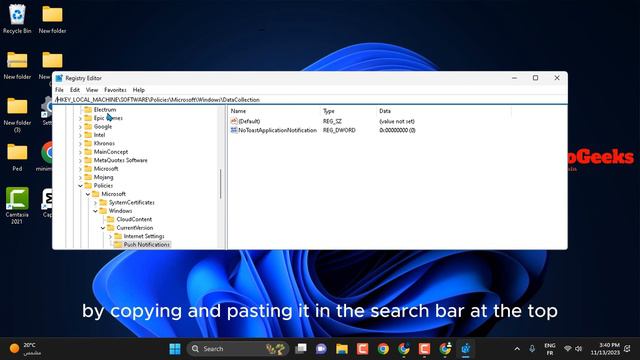The image size is (640, 360).
Task: Open the Favorites menu
Action: (115, 90)
